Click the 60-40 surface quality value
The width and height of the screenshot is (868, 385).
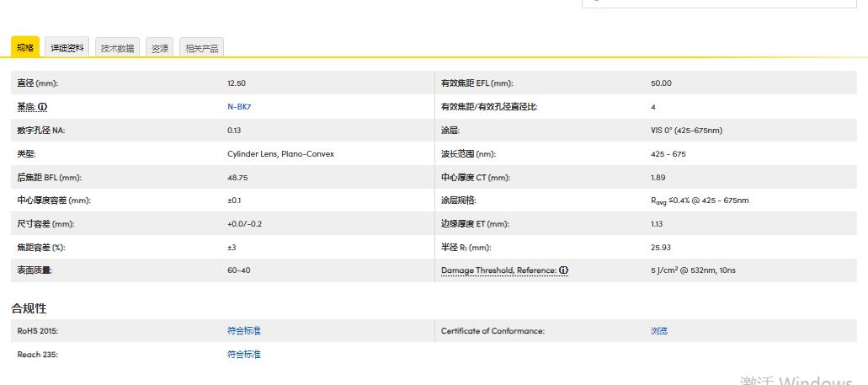click(x=239, y=270)
